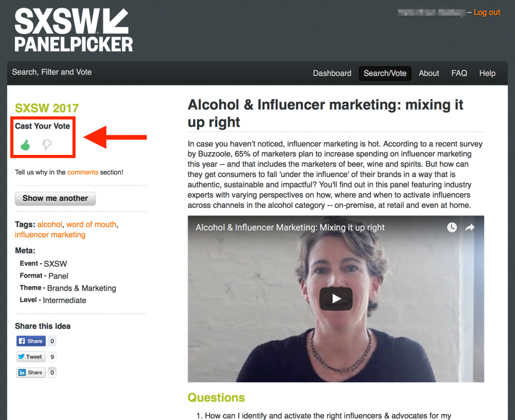The image size is (515, 420).
Task: Share this idea on Facebook
Action: [x=31, y=341]
